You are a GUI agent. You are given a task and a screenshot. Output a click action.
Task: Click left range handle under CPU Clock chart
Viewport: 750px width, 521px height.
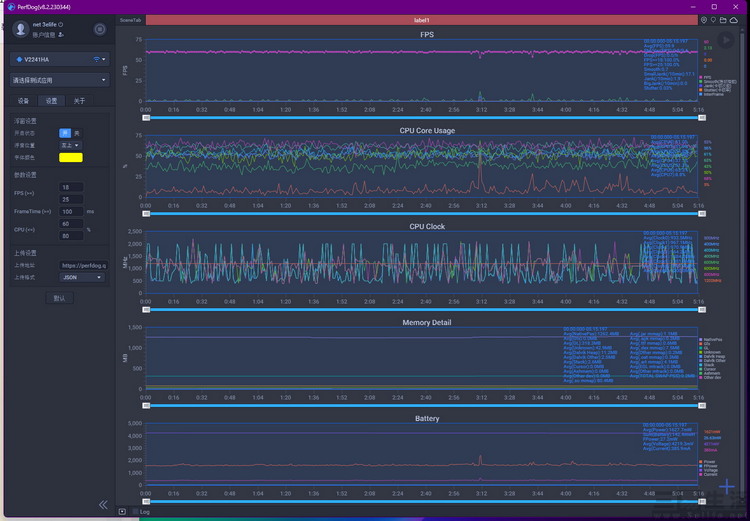(x=146, y=310)
